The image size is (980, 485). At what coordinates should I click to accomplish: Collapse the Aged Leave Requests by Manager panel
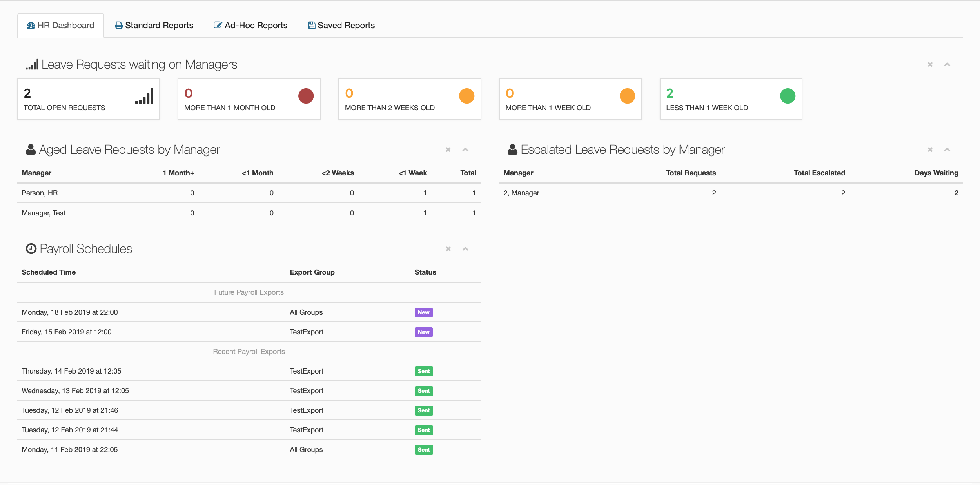465,150
